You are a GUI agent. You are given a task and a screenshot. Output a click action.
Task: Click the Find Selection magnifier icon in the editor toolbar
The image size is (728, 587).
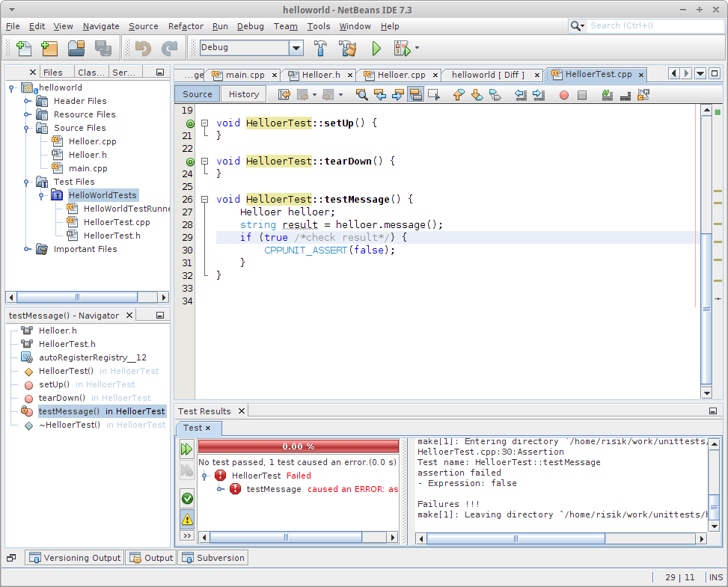pyautogui.click(x=361, y=94)
